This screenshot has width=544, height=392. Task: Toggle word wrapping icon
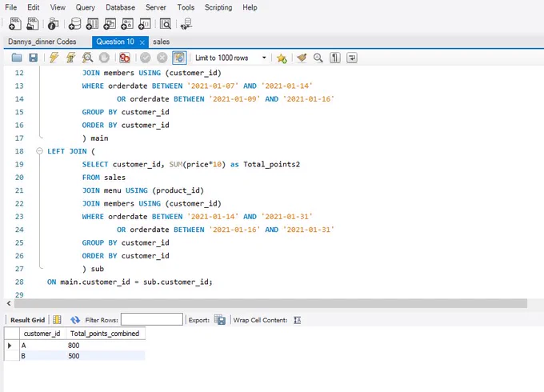352,58
